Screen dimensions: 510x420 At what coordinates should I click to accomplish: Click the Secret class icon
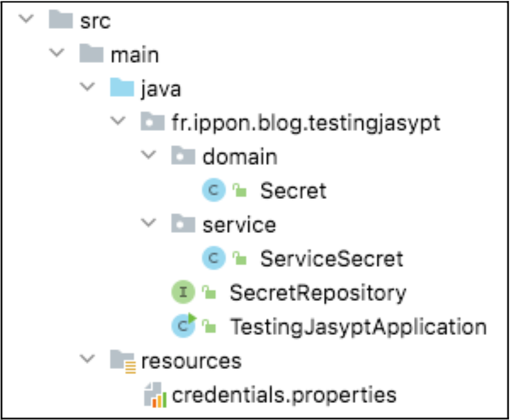tap(213, 190)
